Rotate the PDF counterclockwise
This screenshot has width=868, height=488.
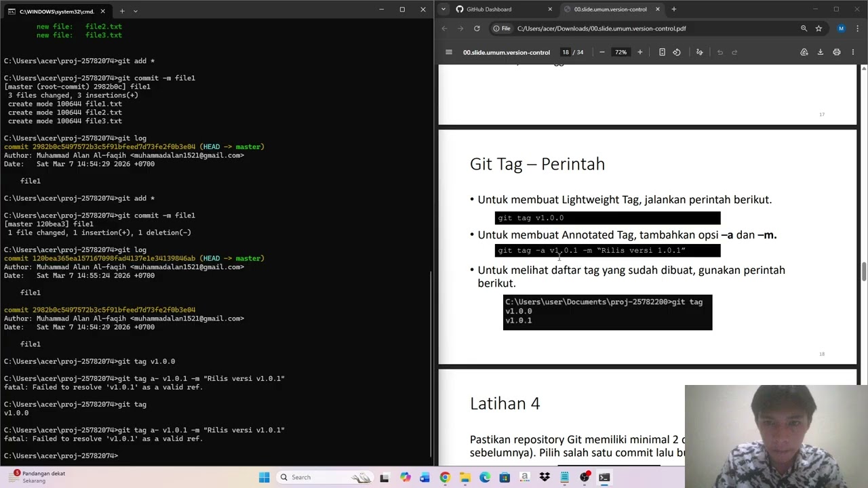677,52
